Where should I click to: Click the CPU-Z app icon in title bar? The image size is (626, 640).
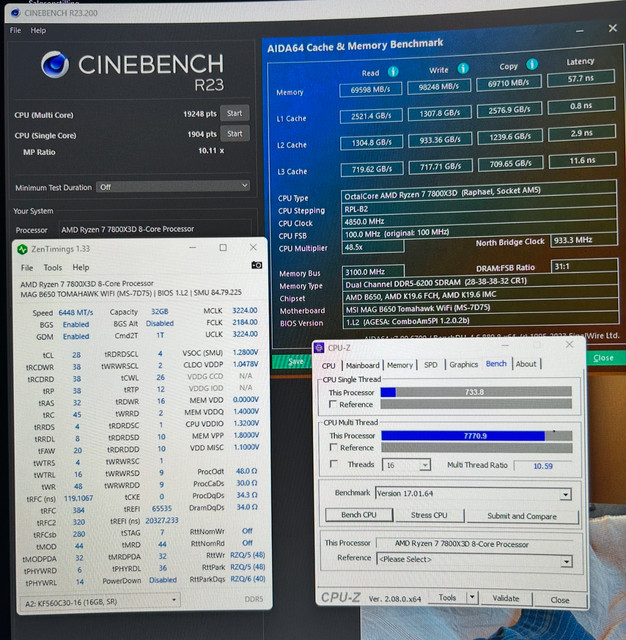[x=319, y=348]
